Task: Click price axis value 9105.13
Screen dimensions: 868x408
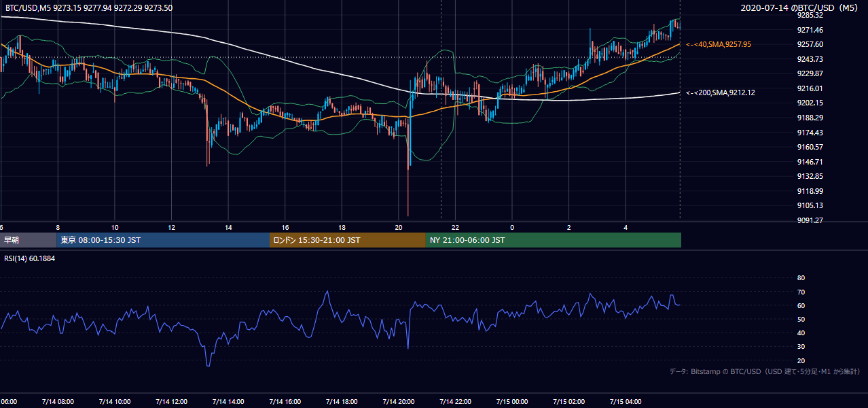Action: [x=810, y=205]
